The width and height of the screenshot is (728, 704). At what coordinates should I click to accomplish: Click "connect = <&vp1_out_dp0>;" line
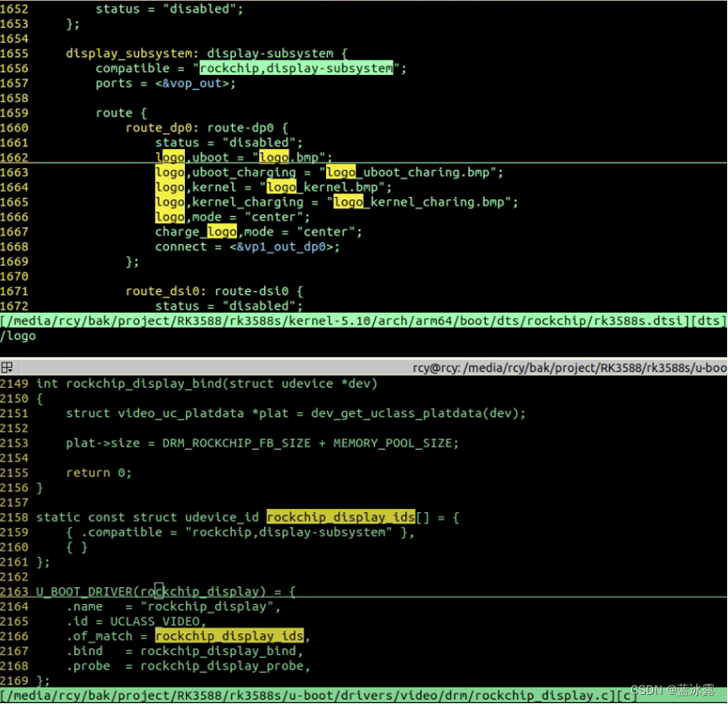pos(247,246)
